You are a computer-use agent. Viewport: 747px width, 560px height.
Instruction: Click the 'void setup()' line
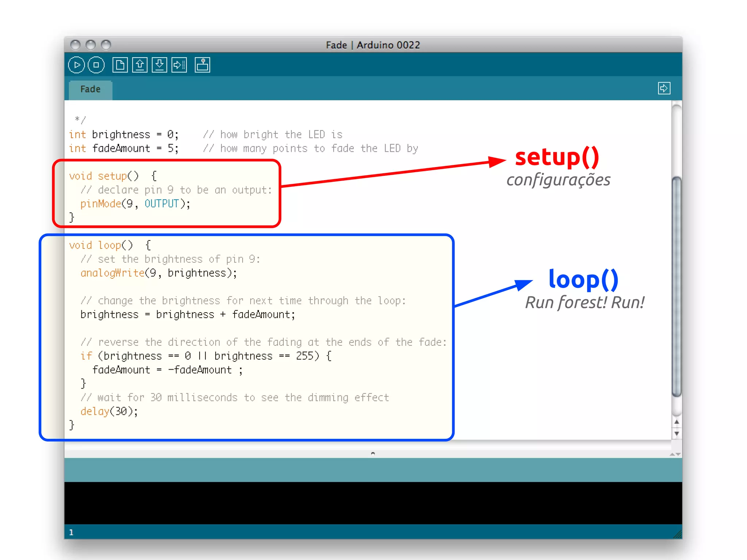(113, 176)
